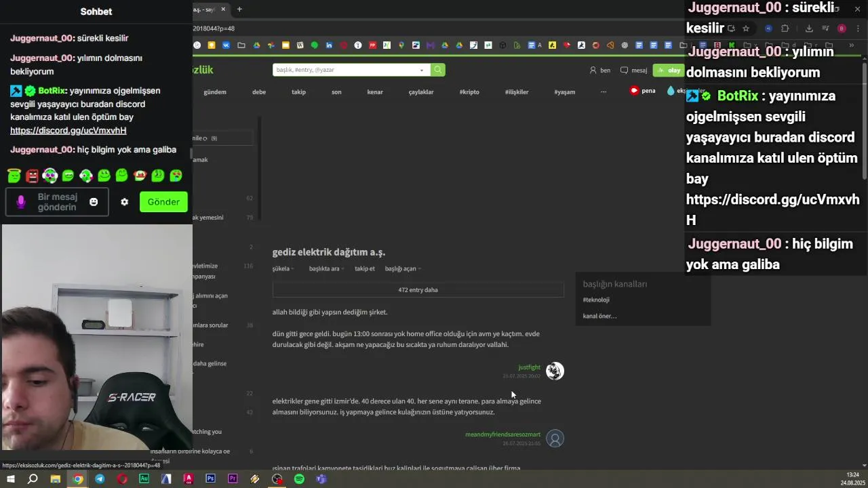Click the green search button in Ekşi Sözlük

(438, 70)
